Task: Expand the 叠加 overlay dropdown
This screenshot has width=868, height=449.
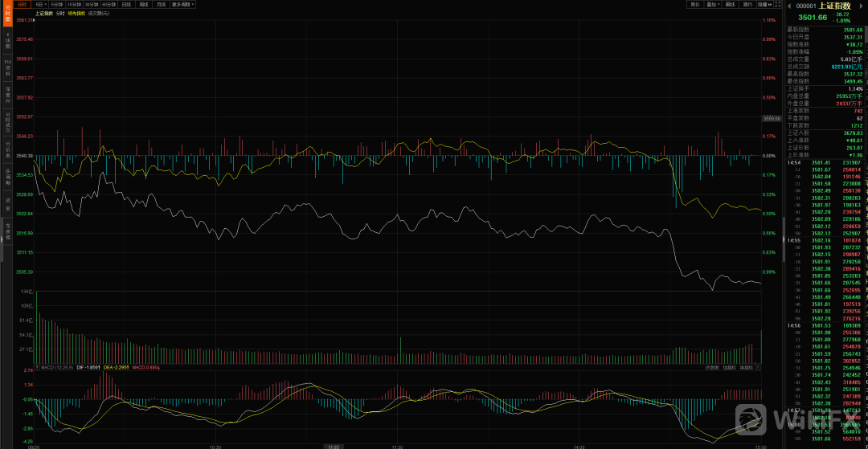Action: click(712, 4)
